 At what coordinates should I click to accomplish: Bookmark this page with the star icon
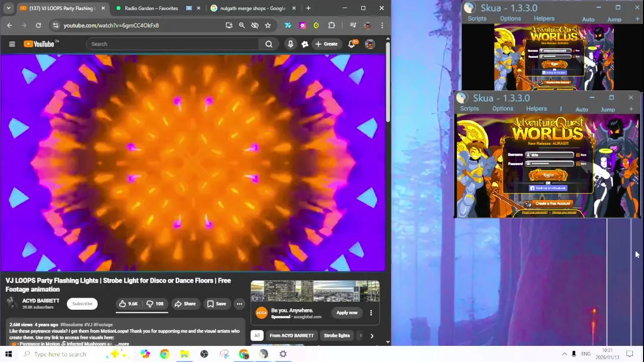[268, 25]
